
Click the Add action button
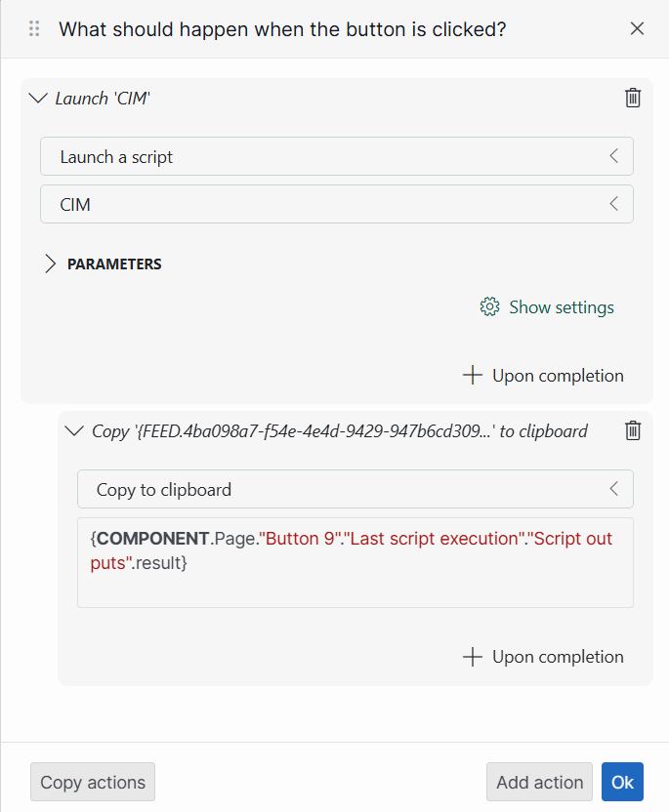tap(539, 782)
